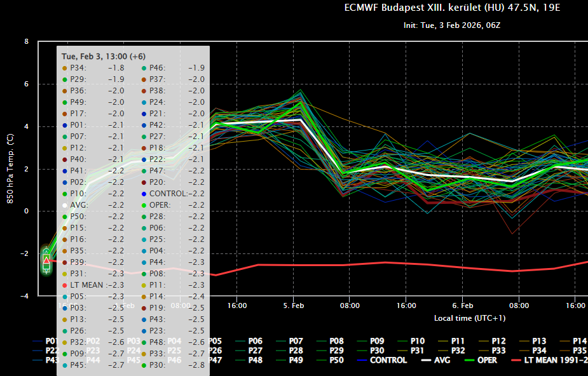Click the red triangle marker on chart
Viewport: 588px width, 376px height.
point(46,260)
